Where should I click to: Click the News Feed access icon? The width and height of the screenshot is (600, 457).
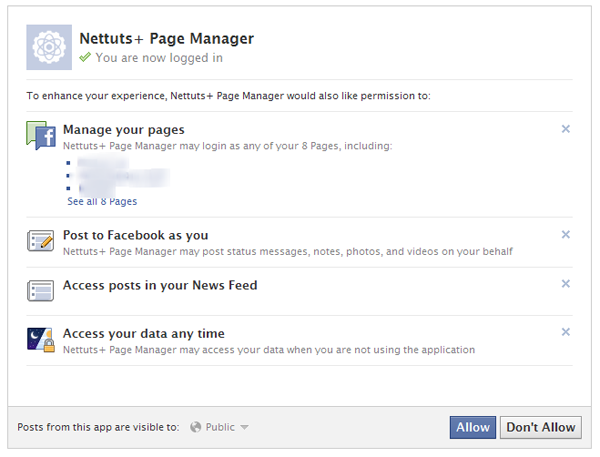pyautogui.click(x=41, y=291)
